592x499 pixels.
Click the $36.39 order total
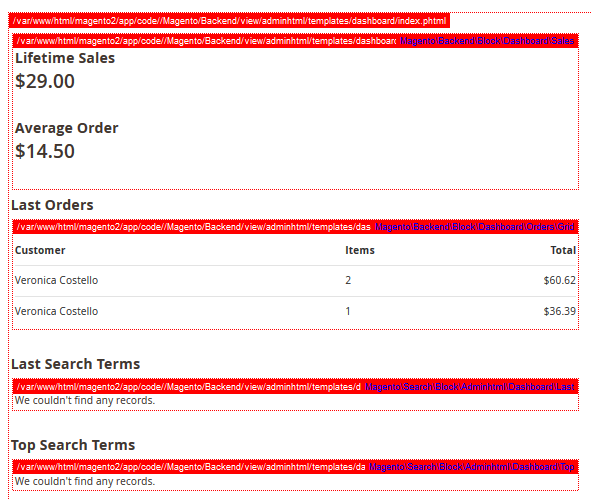coord(560,311)
